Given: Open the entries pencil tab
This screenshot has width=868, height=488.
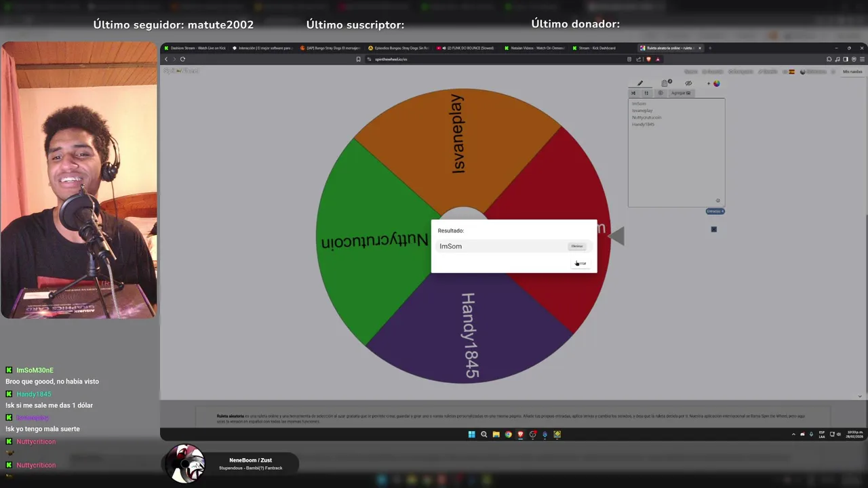Looking at the screenshot, I should pyautogui.click(x=640, y=83).
